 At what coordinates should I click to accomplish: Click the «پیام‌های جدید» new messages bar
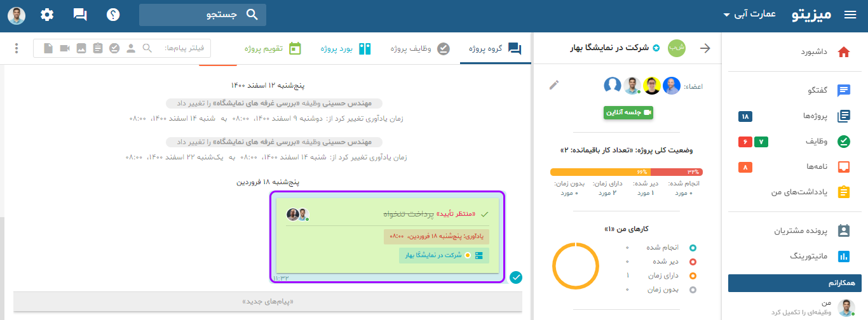268,301
